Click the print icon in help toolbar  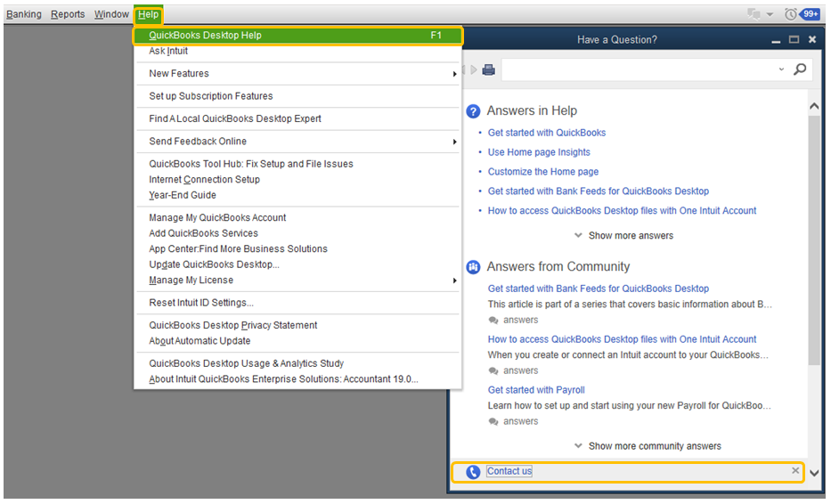point(489,69)
